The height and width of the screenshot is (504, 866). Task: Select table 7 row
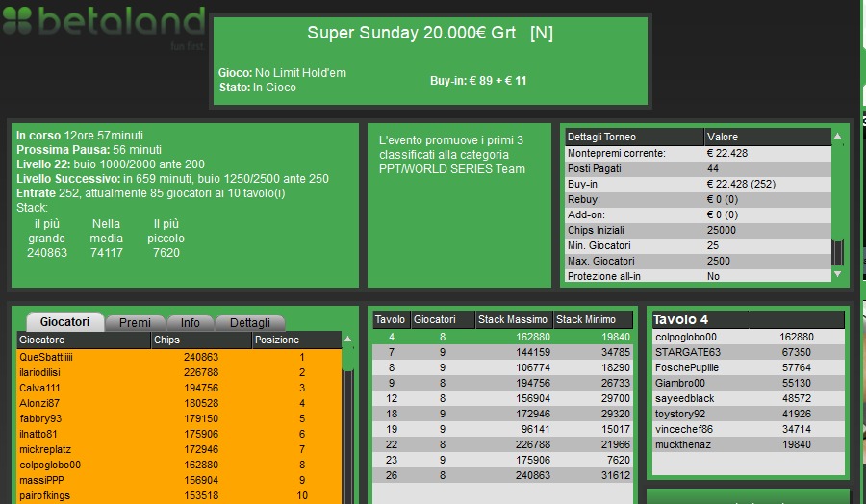(502, 352)
